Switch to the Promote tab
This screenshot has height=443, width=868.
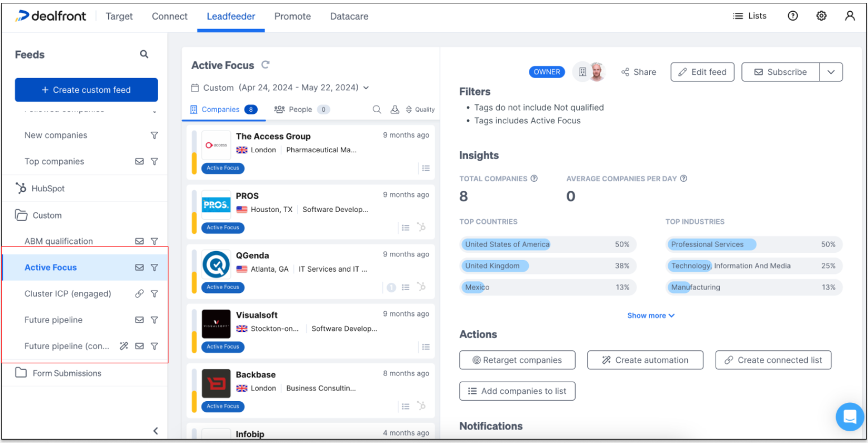pyautogui.click(x=292, y=16)
